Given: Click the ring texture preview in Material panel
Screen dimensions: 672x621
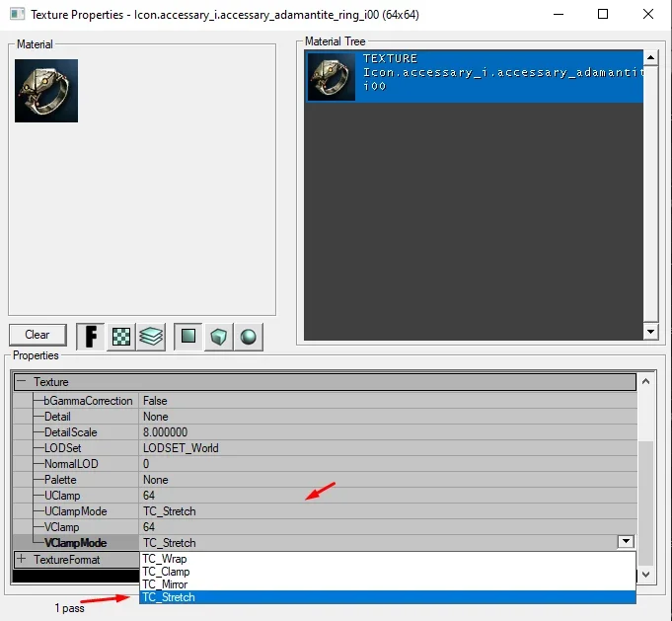Looking at the screenshot, I should coord(46,91).
